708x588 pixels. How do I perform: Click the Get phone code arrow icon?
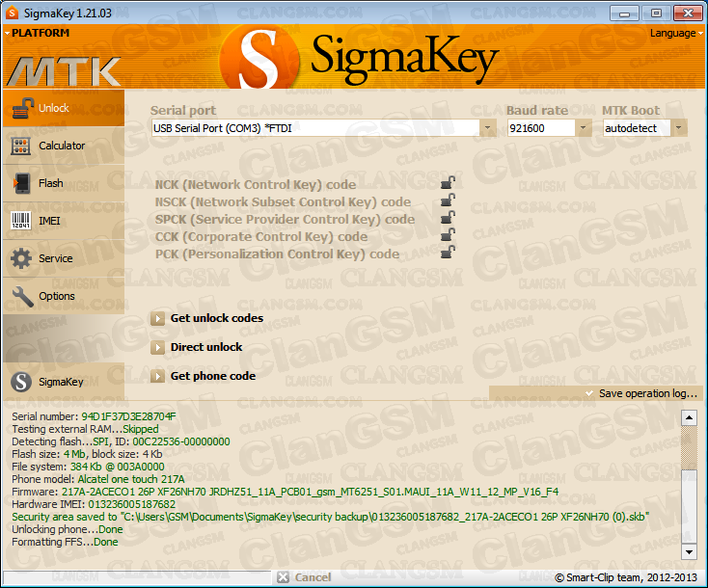157,376
